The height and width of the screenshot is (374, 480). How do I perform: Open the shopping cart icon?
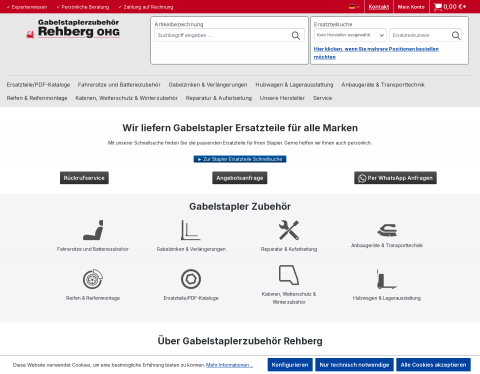pyautogui.click(x=438, y=7)
